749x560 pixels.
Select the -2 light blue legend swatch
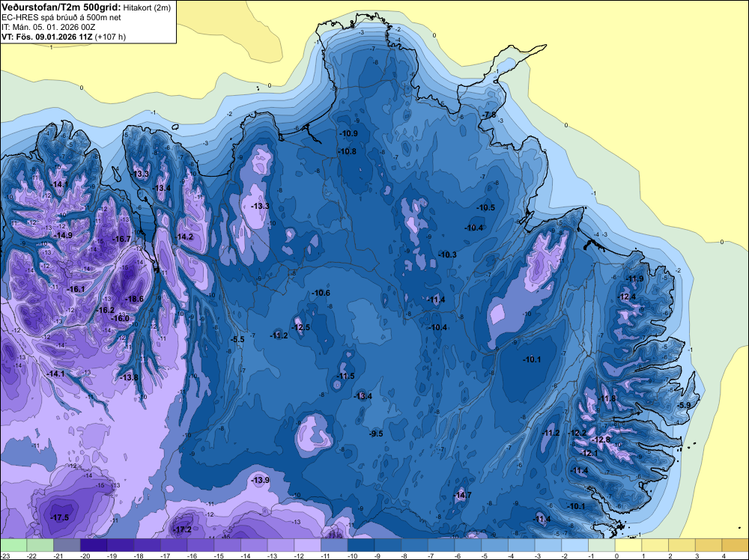click(x=575, y=545)
